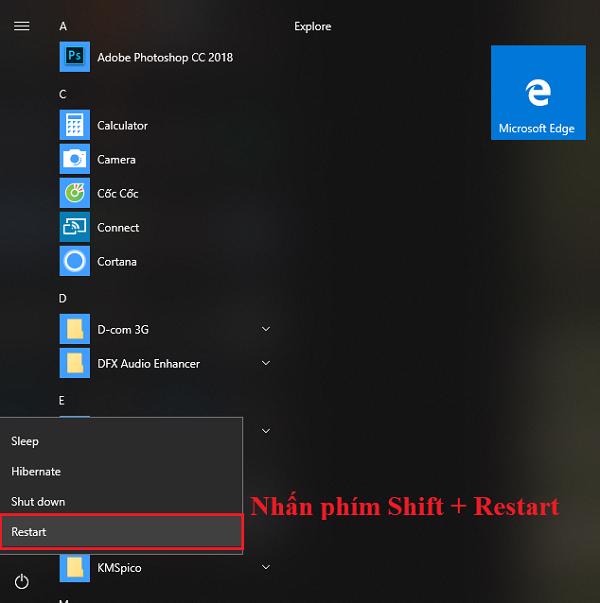Click the DFX Audio Enhancer folder icon

coord(75,363)
